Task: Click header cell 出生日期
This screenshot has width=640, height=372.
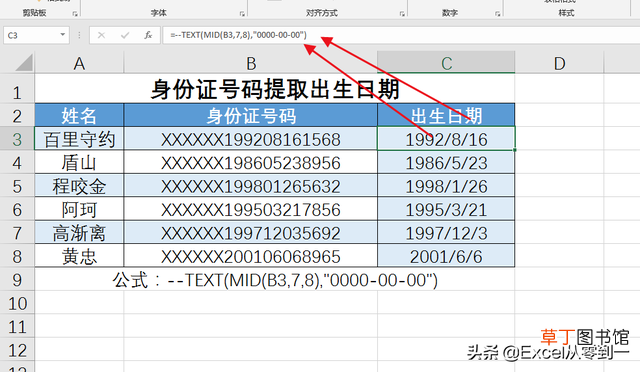Action: pyautogui.click(x=446, y=116)
